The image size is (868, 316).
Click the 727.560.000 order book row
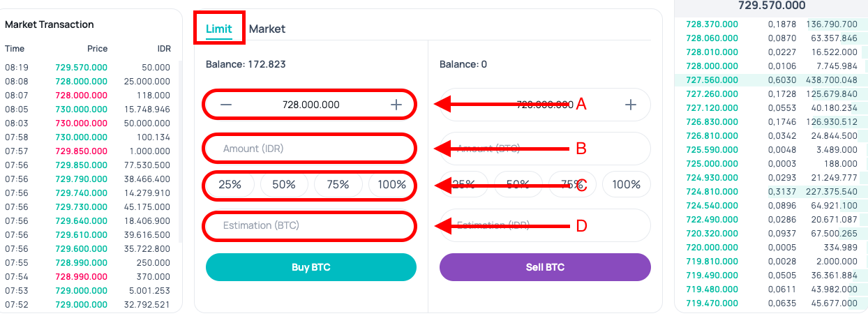pyautogui.click(x=771, y=80)
